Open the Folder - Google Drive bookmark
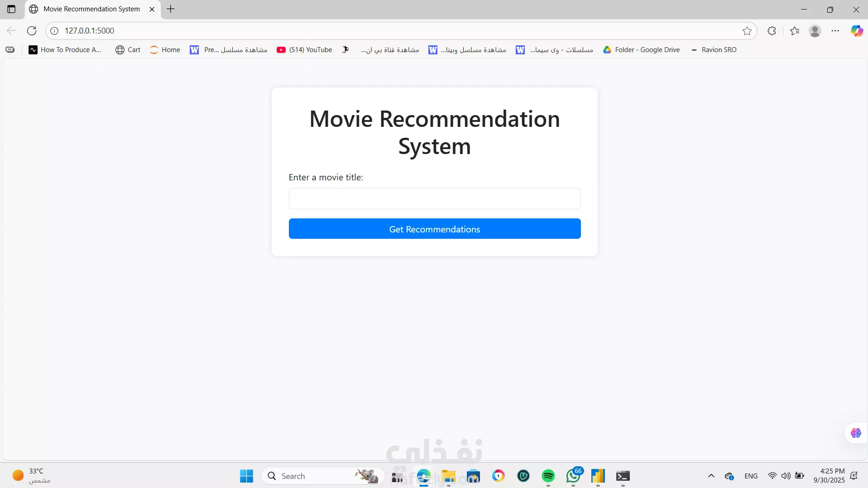 tap(642, 50)
